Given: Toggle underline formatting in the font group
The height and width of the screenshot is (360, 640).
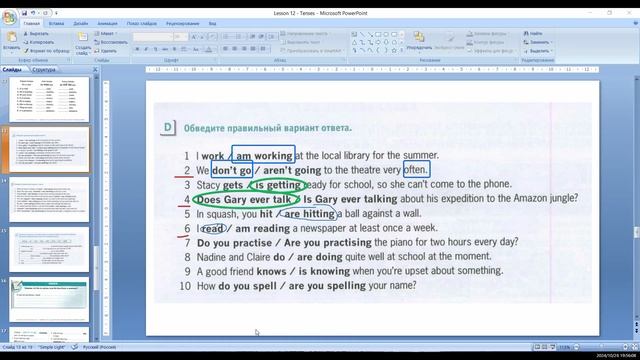Looking at the screenshot, I should pyautogui.click(x=156, y=49).
